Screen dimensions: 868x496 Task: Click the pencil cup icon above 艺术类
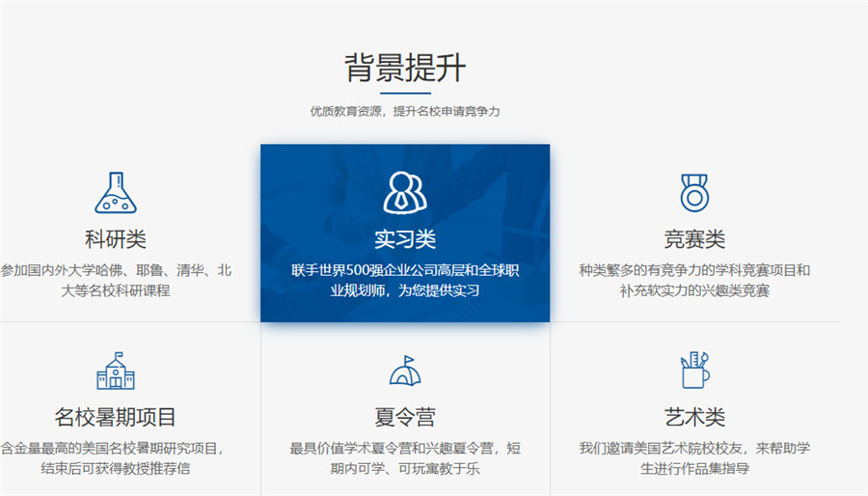tap(693, 371)
